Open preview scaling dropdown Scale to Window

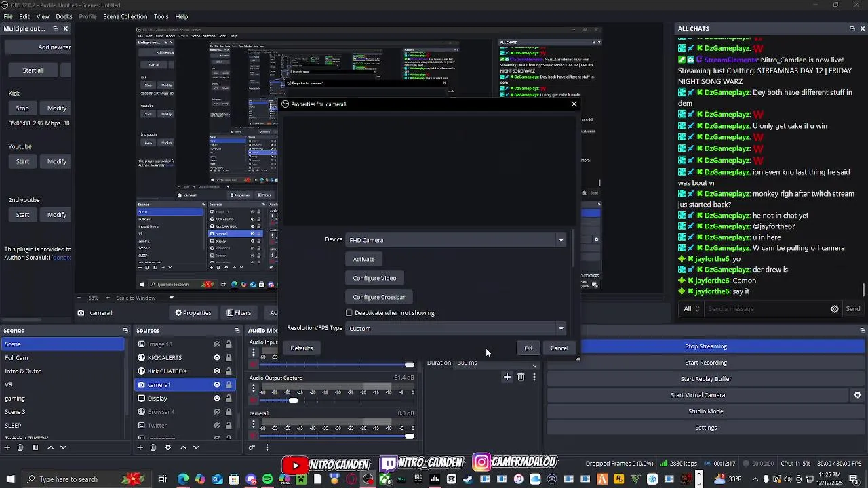point(145,298)
